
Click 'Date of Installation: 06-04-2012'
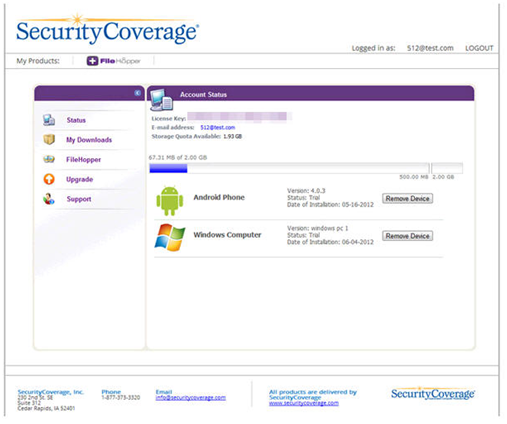(330, 242)
